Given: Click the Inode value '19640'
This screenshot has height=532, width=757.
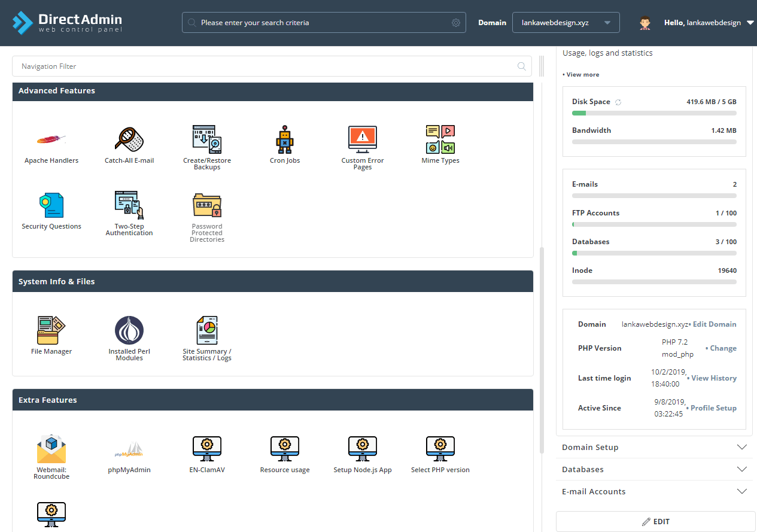Looking at the screenshot, I should (727, 270).
